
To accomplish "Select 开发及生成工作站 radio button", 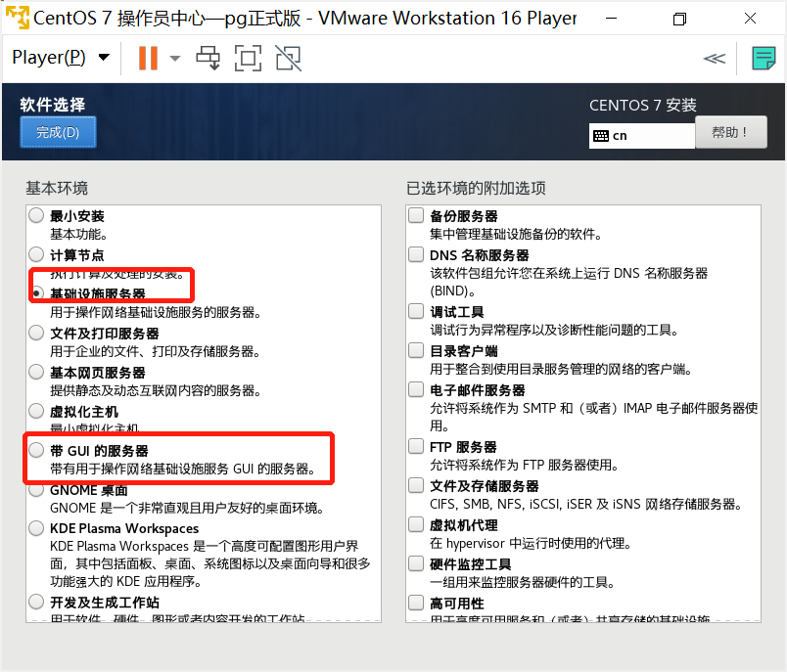I will (x=36, y=602).
